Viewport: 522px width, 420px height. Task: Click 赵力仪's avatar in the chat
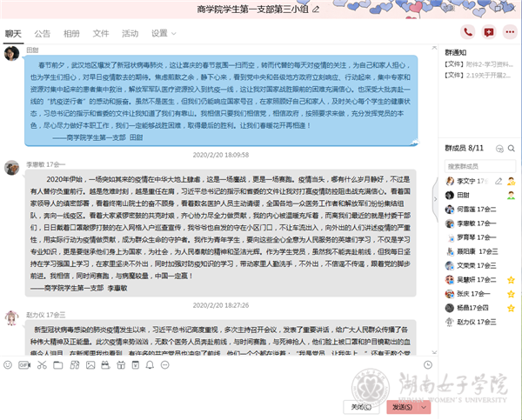(11, 318)
